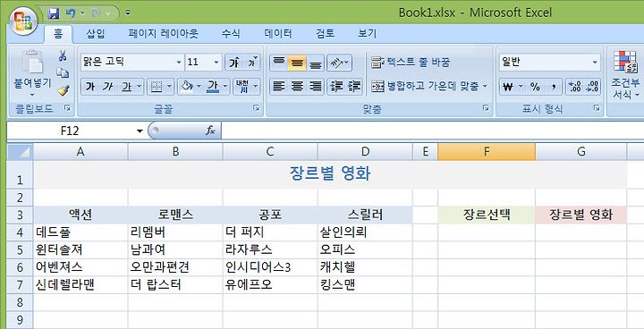
Task: Cut selection with the scissors icon
Action: (63, 55)
